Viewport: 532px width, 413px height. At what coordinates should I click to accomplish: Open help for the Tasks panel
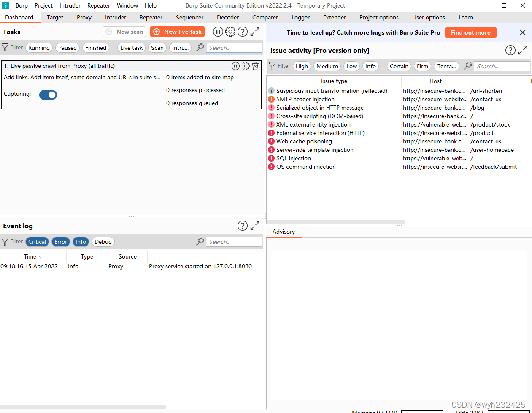coord(243,32)
